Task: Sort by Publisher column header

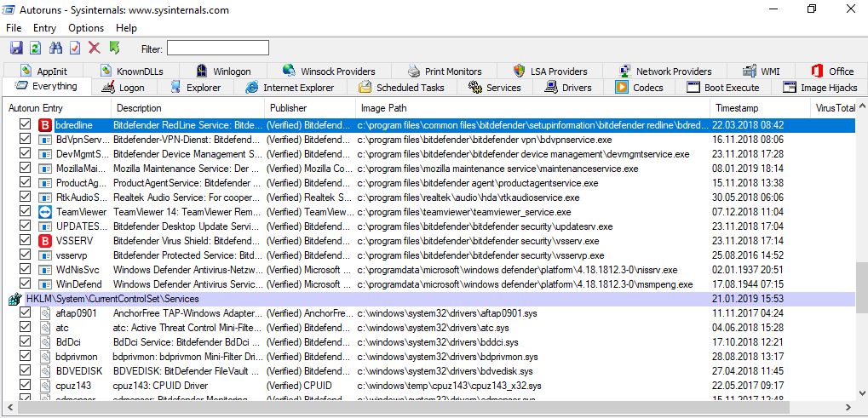Action: pos(310,108)
